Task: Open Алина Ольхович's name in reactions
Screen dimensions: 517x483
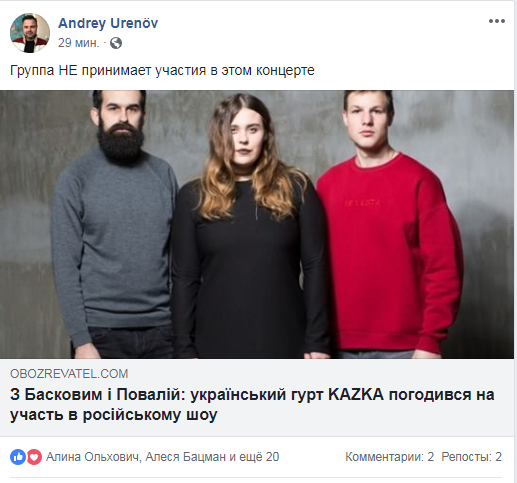Action: 94,457
